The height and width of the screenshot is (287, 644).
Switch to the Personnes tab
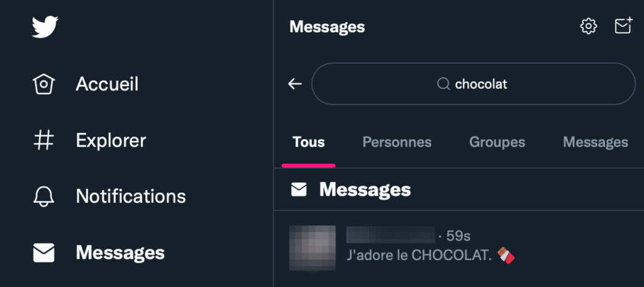coord(397,142)
